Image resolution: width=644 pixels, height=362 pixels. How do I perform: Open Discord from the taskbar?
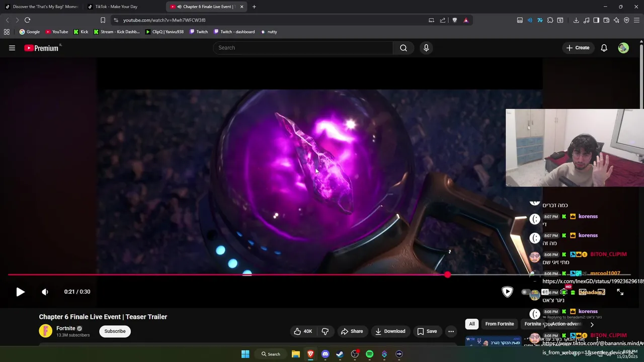(x=325, y=354)
